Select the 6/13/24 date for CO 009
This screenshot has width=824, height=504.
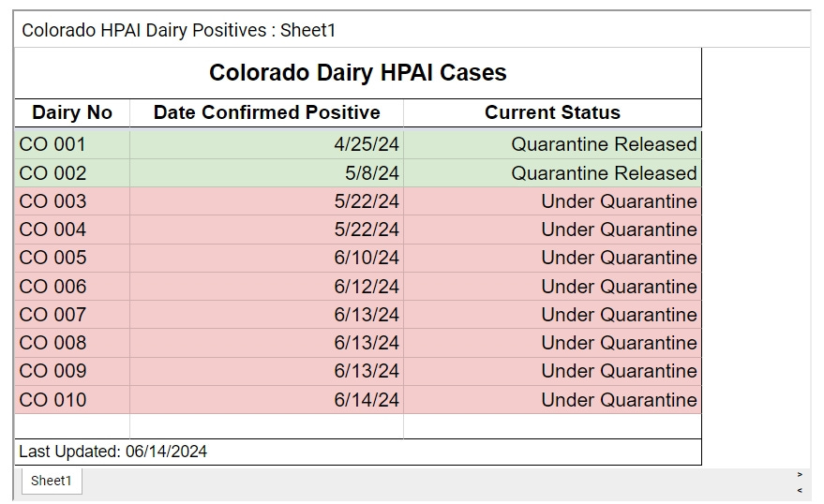pos(266,371)
